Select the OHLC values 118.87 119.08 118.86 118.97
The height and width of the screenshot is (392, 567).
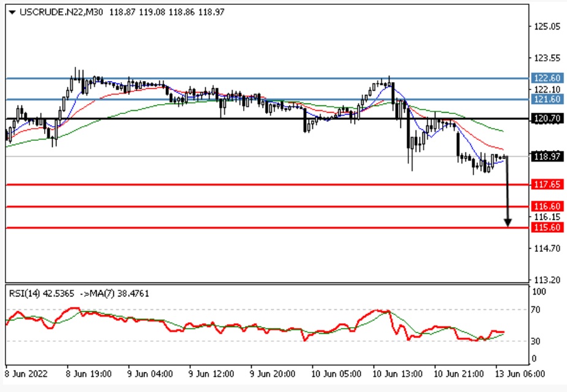pos(167,12)
